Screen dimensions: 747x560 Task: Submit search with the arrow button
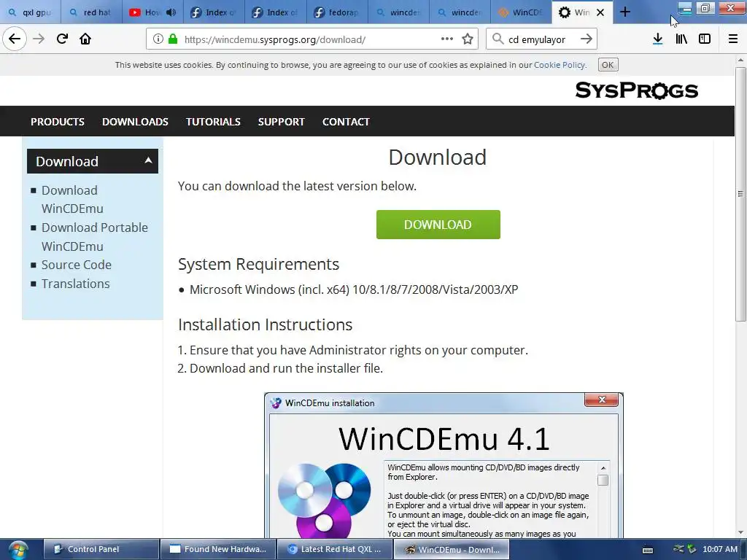click(587, 39)
